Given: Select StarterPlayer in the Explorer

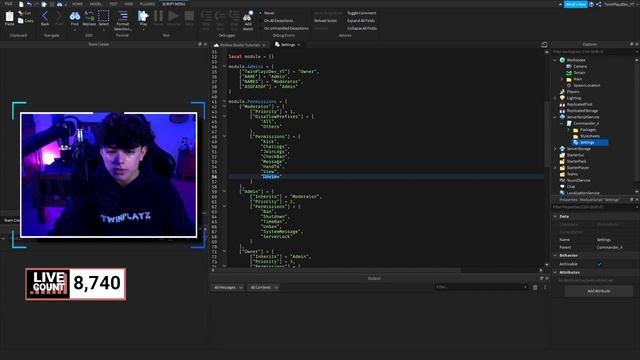Looking at the screenshot, I should click(x=577, y=168).
